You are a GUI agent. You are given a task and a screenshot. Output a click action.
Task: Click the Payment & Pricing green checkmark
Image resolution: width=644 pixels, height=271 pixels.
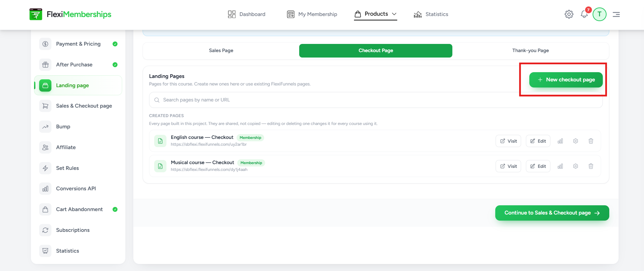(115, 44)
